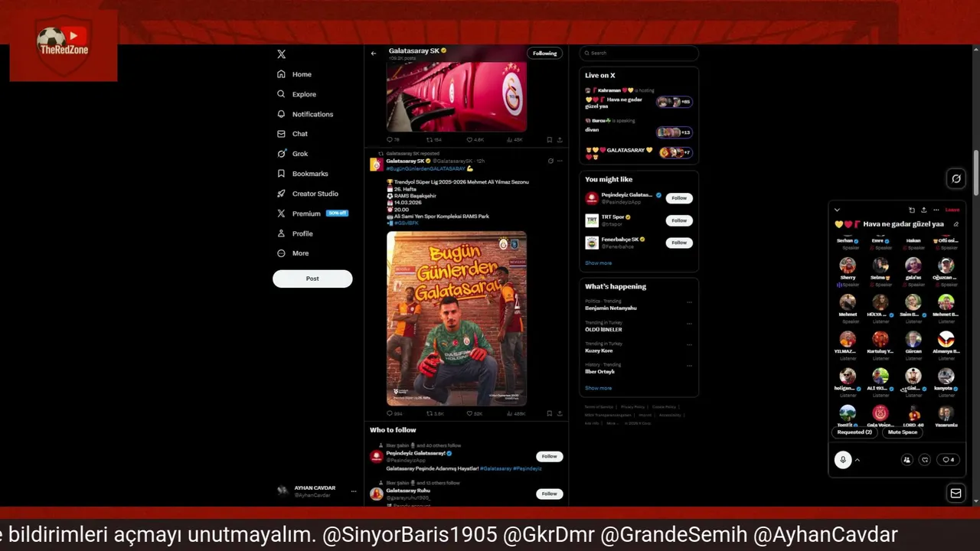
Task: Like the stadium seats post
Action: [x=475, y=140]
